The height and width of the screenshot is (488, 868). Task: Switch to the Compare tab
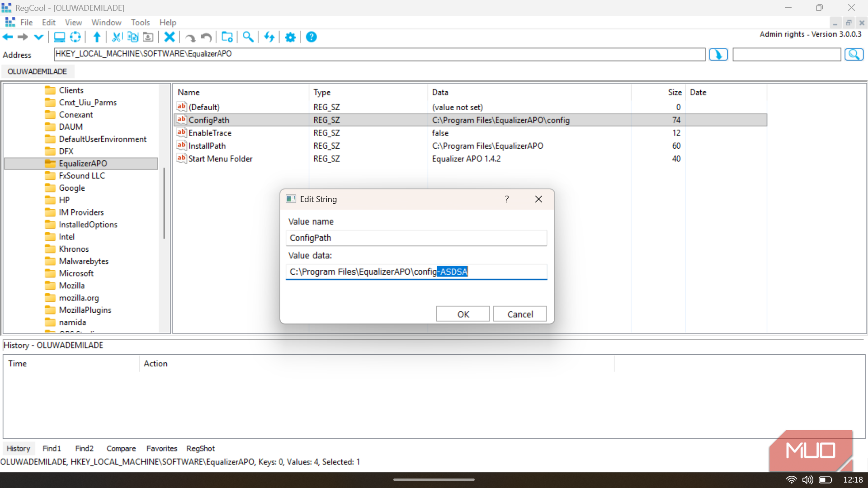[121, 448]
